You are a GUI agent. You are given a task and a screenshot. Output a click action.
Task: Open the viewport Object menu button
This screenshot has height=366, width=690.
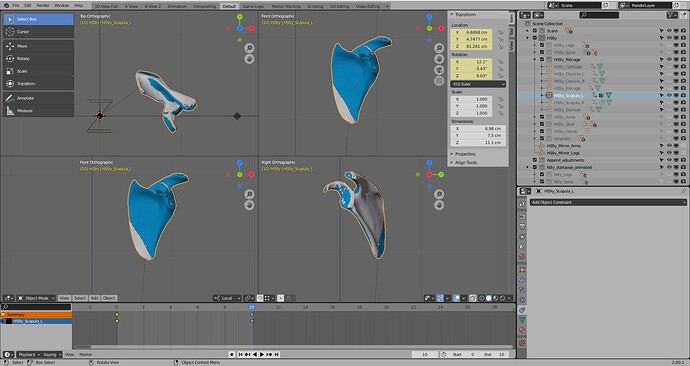click(109, 298)
